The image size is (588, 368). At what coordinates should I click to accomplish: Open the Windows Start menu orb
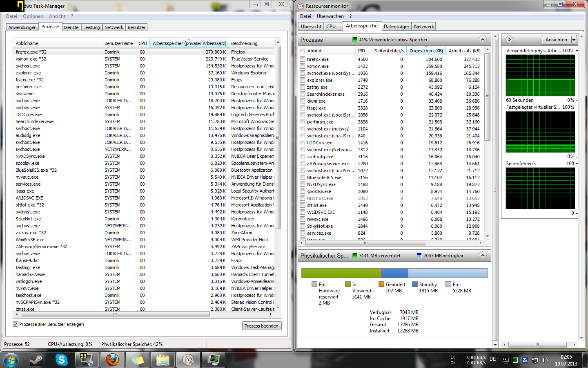[11, 360]
